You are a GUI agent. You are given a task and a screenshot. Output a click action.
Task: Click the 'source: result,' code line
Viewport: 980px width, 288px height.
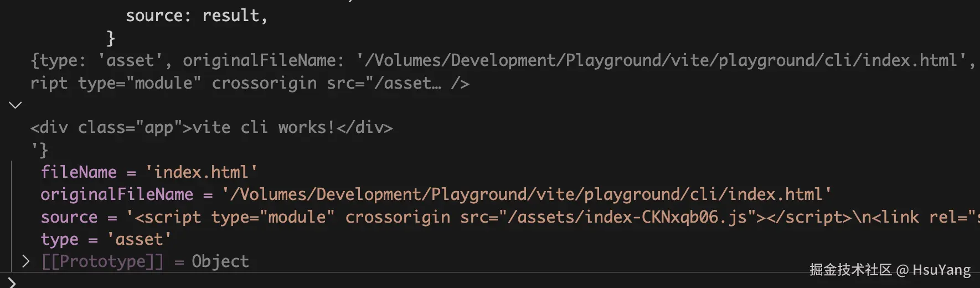[197, 16]
